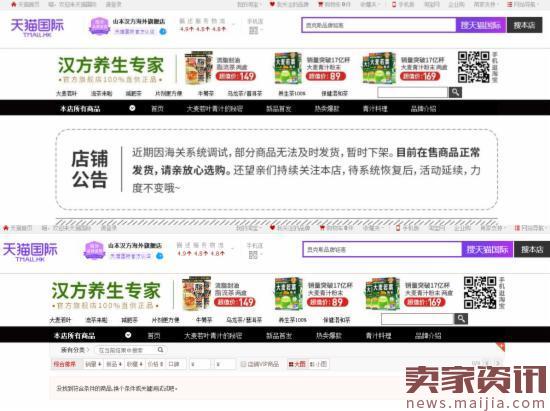
Task: Focus the main search field in lower header
Action: [x=382, y=249]
